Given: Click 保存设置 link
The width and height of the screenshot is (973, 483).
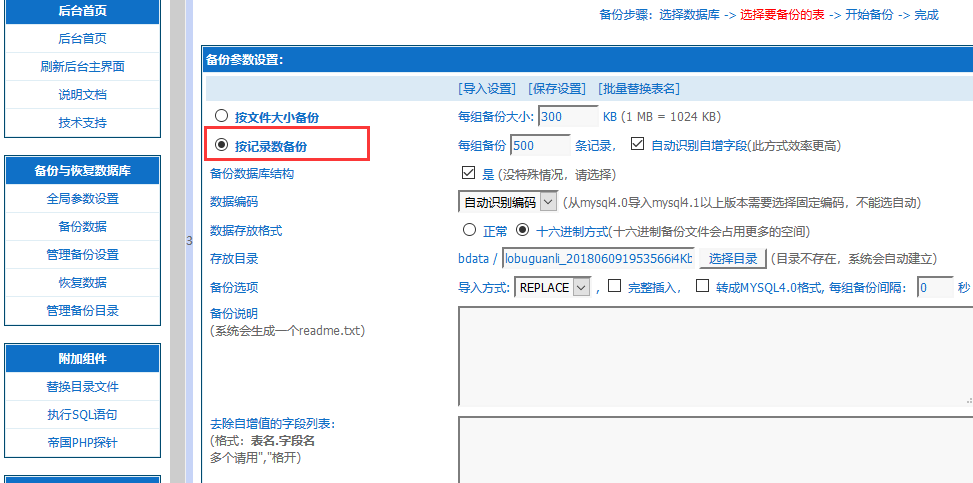Looking at the screenshot, I should 557,89.
